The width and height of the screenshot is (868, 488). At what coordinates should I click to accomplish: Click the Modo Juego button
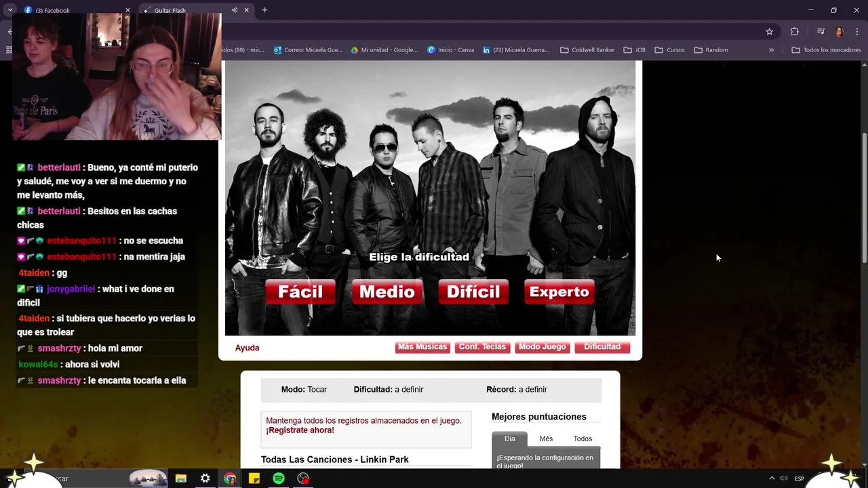point(542,347)
